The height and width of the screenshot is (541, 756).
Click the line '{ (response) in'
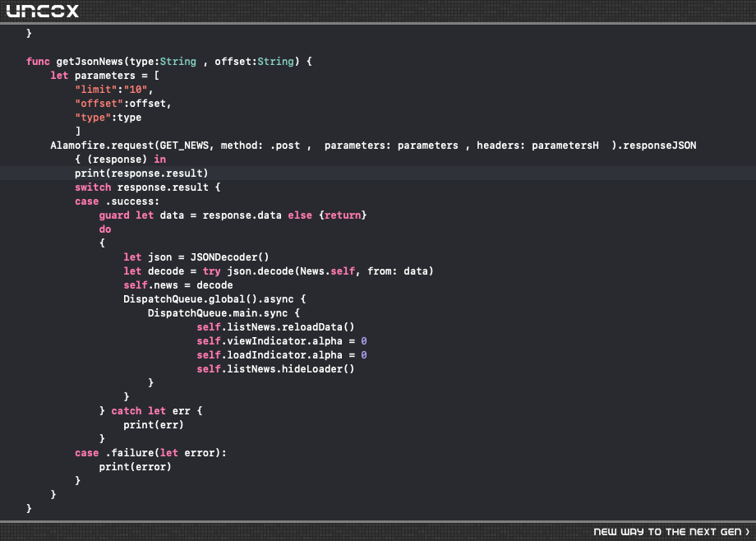tap(120, 160)
